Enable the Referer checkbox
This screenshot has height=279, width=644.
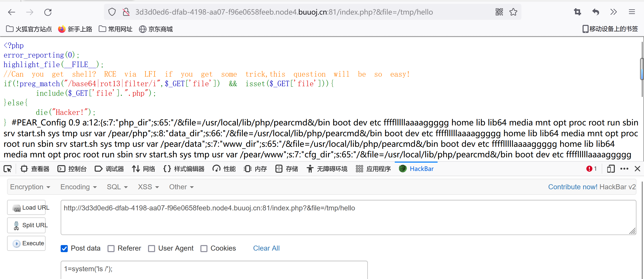111,249
